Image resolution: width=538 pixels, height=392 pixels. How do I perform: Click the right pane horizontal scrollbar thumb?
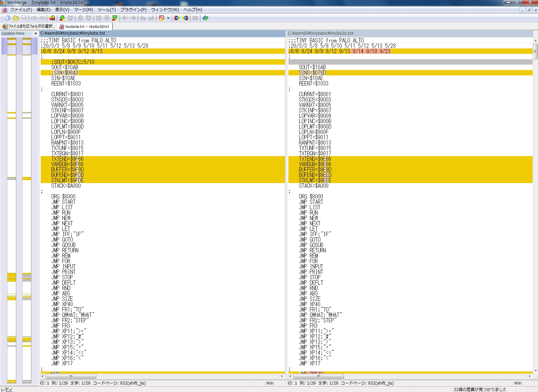pyautogui.click(x=318, y=376)
